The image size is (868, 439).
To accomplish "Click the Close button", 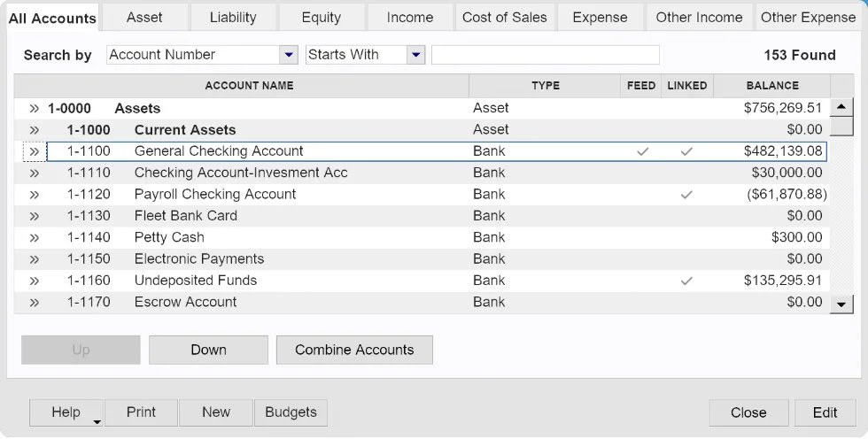I will click(748, 413).
